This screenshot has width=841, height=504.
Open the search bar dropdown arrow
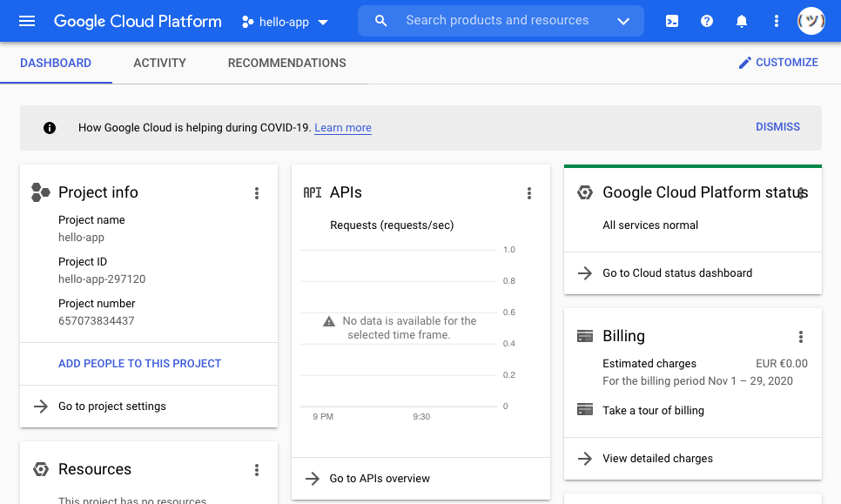point(623,20)
